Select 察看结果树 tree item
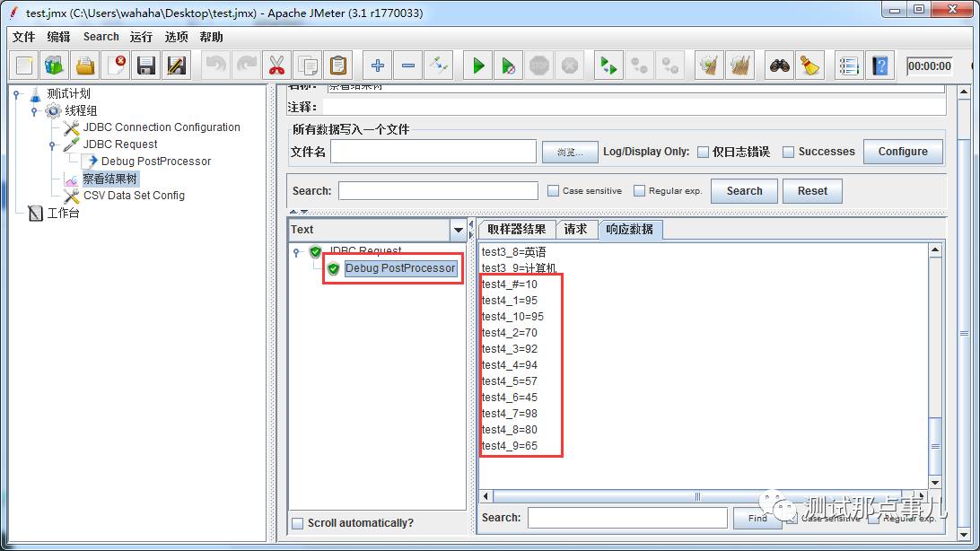 click(110, 179)
